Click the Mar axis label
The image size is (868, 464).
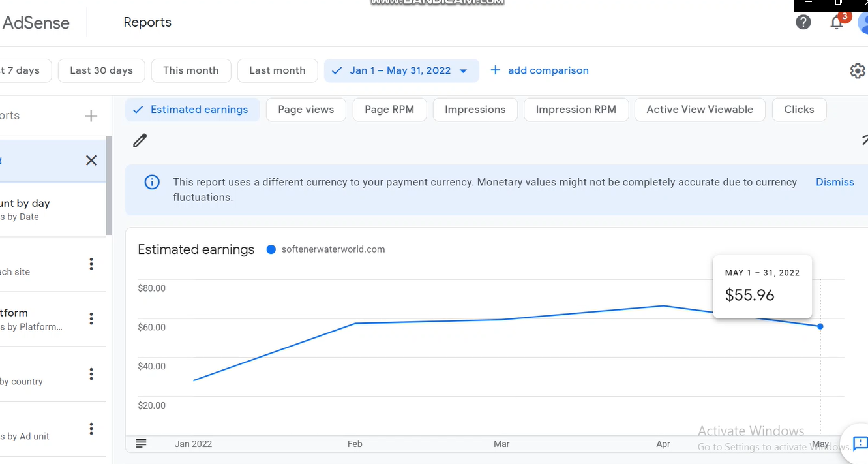pyautogui.click(x=501, y=444)
